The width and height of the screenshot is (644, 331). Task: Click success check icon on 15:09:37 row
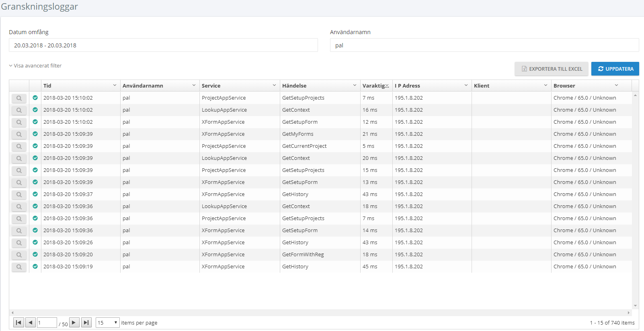coord(35,194)
